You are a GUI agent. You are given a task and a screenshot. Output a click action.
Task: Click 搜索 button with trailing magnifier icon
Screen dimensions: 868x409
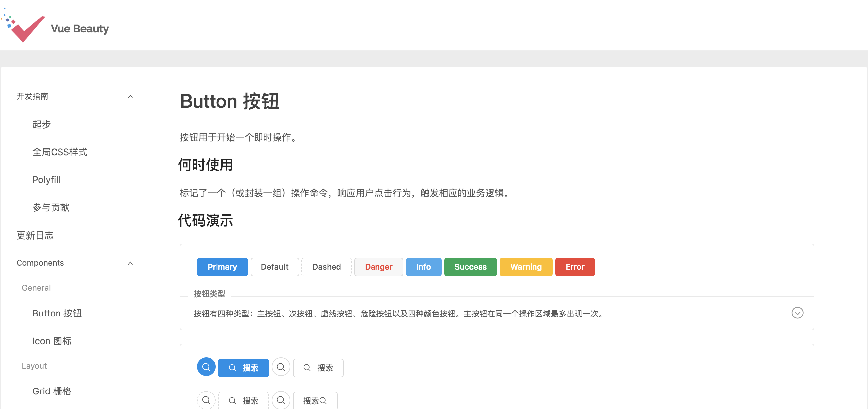(315, 401)
